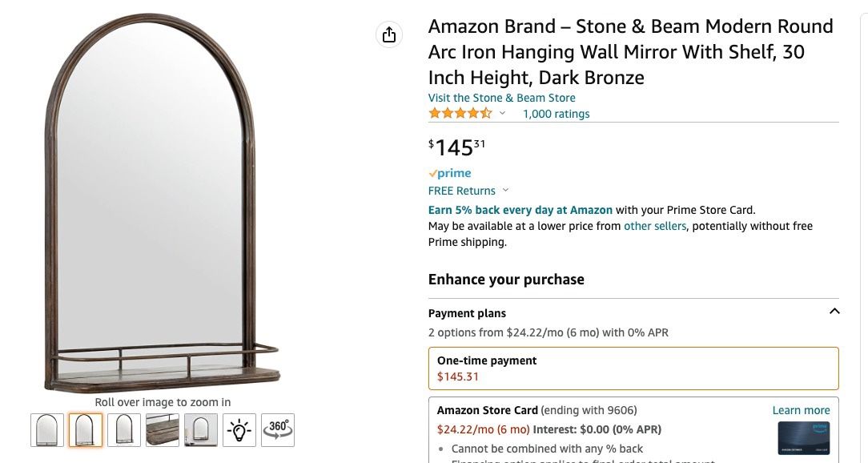Learn more about the Amazon Store Card
This screenshot has width=868, height=463.
pyautogui.click(x=801, y=409)
